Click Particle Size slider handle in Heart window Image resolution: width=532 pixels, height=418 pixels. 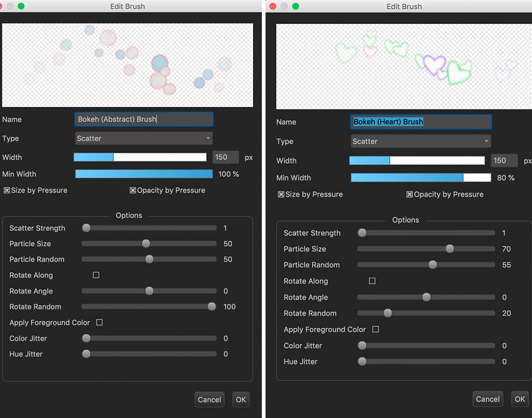450,249
